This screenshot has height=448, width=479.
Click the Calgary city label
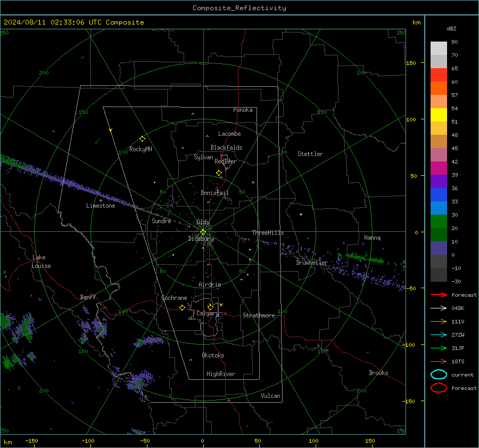click(208, 313)
